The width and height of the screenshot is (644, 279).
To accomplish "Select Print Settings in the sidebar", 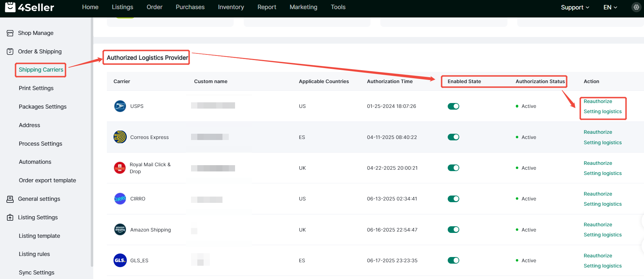I will pyautogui.click(x=36, y=88).
